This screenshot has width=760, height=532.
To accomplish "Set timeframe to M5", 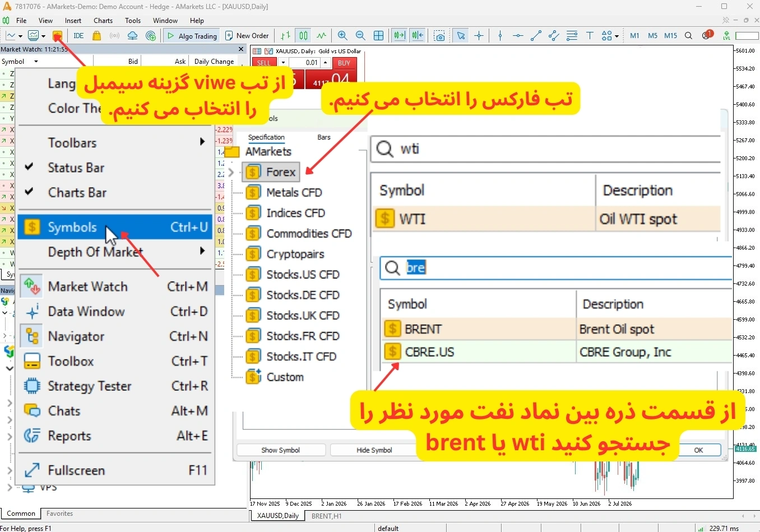I will pos(653,35).
